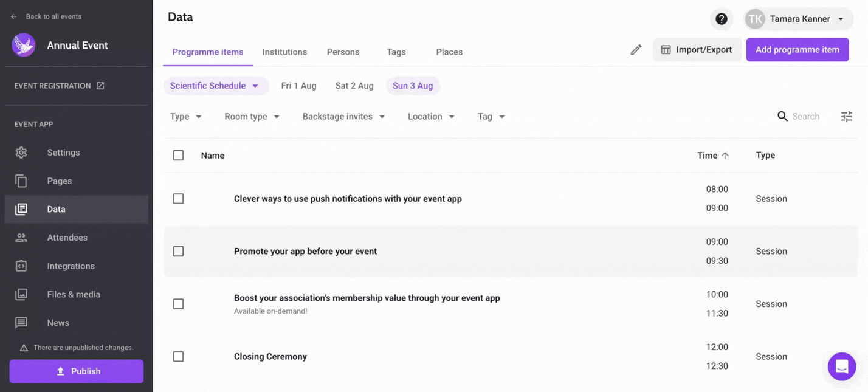Click the Files & media sidebar icon
This screenshot has height=392, width=868.
tap(21, 294)
